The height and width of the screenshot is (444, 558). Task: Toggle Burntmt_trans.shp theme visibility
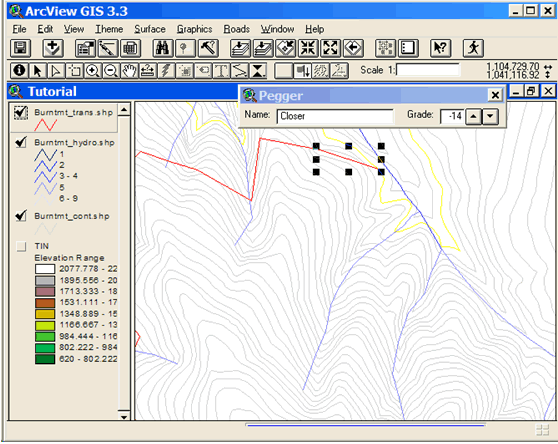click(21, 112)
